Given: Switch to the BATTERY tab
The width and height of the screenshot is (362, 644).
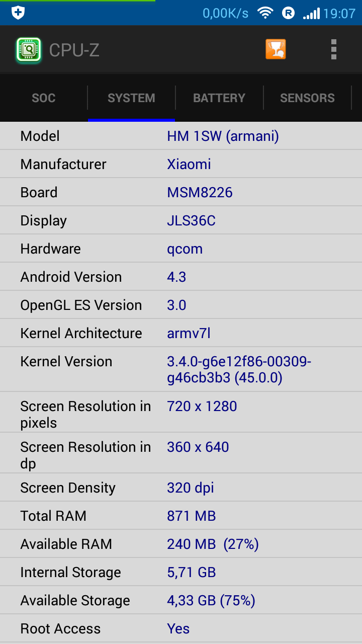Looking at the screenshot, I should [219, 98].
